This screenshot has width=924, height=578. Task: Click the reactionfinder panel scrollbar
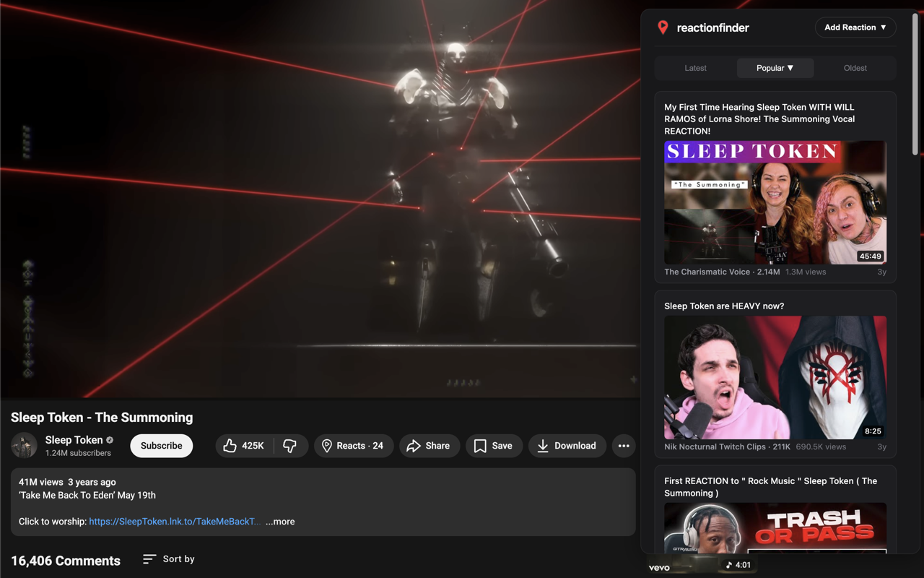915,85
